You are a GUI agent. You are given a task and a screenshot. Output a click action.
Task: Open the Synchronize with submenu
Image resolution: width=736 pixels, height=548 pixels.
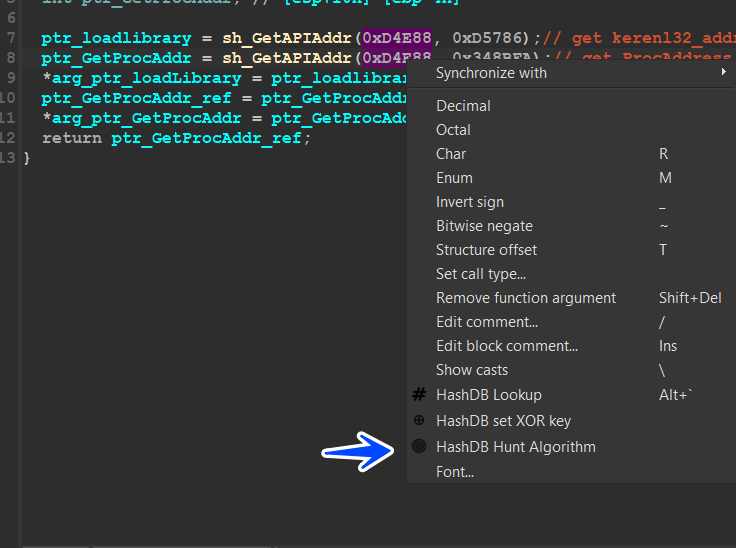pyautogui.click(x=571, y=73)
